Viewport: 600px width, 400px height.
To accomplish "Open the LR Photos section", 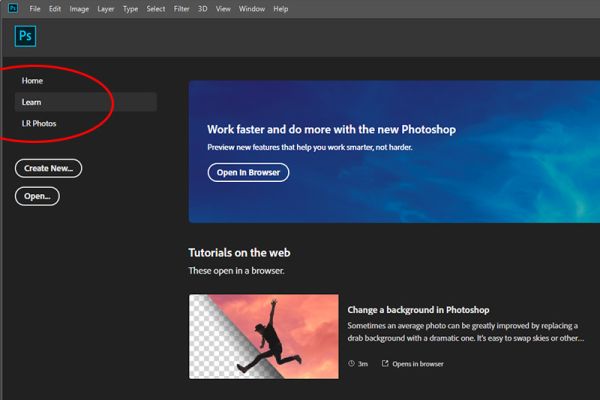I will pyautogui.click(x=39, y=123).
